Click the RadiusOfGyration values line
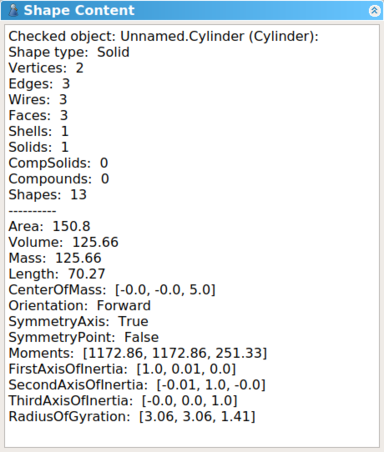This screenshot has width=384, height=452. pos(132,417)
